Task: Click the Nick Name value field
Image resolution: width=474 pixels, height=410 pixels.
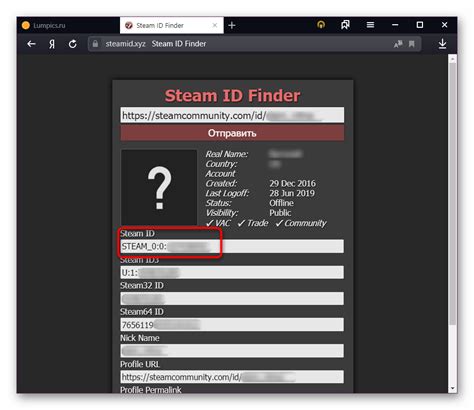Action: 232,351
